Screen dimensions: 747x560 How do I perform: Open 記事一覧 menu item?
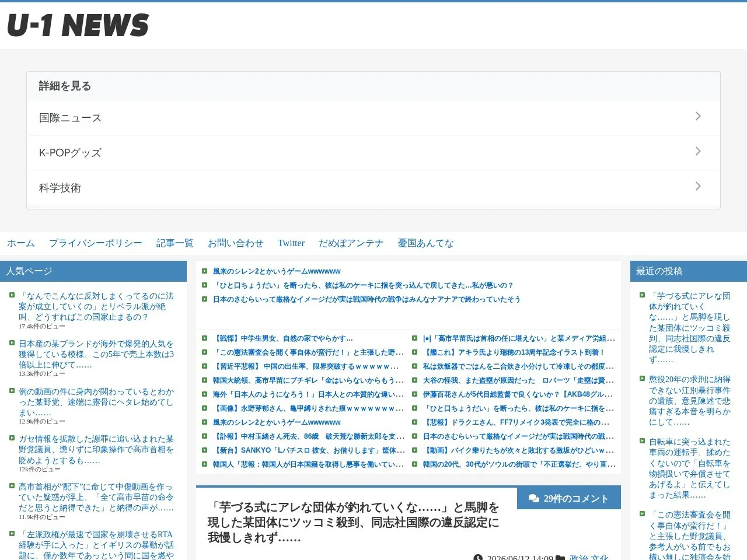175,243
